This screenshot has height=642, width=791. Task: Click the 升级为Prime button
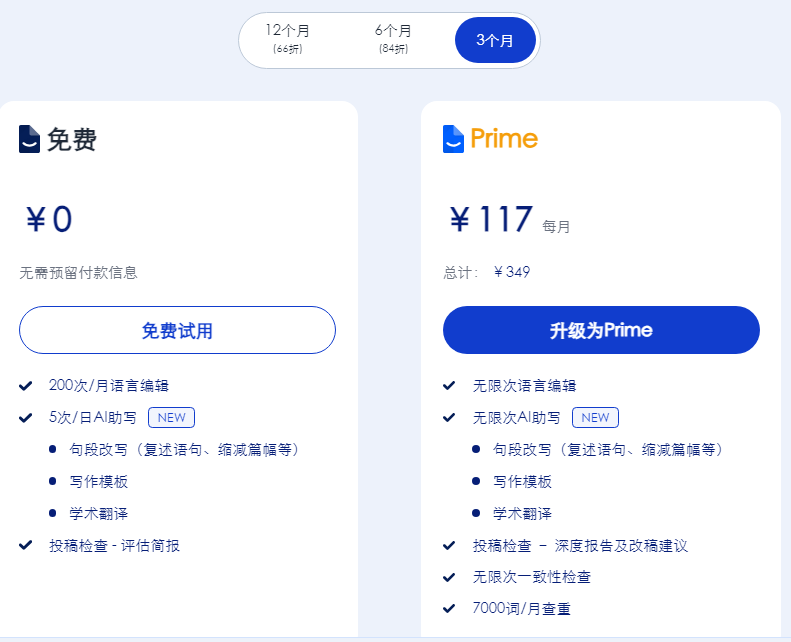pyautogui.click(x=601, y=330)
